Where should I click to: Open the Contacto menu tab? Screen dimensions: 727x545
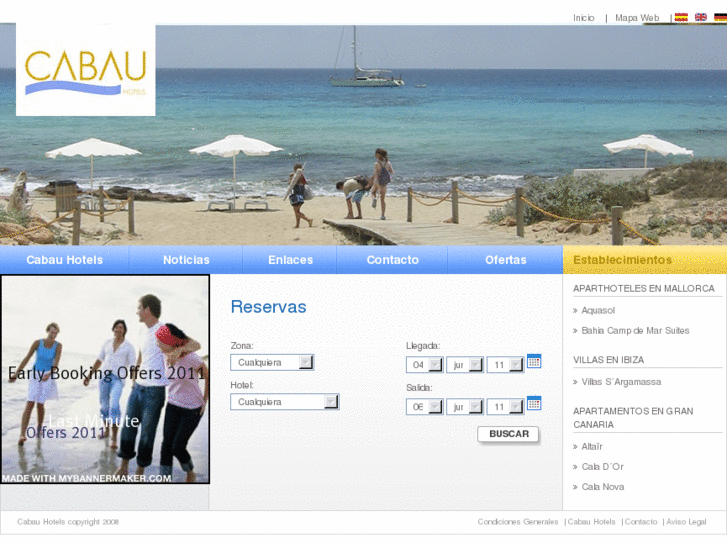tap(392, 260)
